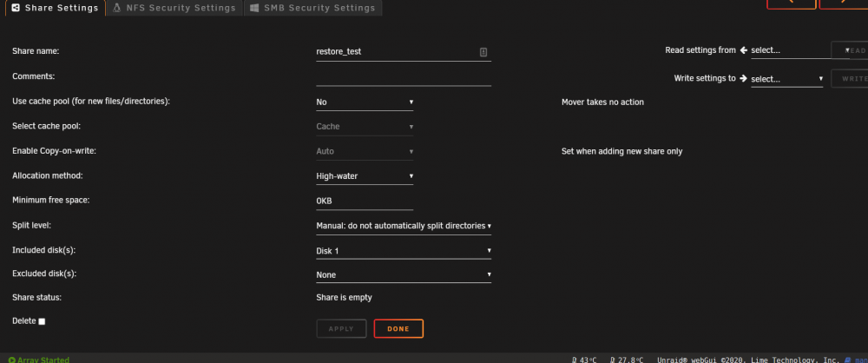Click the 'Split level:' label
This screenshot has height=363, width=868.
click(x=31, y=226)
